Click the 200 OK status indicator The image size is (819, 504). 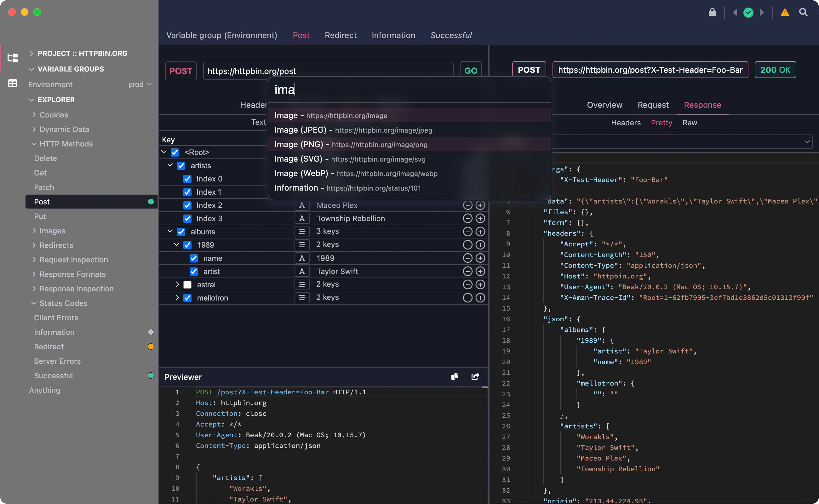[x=775, y=70]
